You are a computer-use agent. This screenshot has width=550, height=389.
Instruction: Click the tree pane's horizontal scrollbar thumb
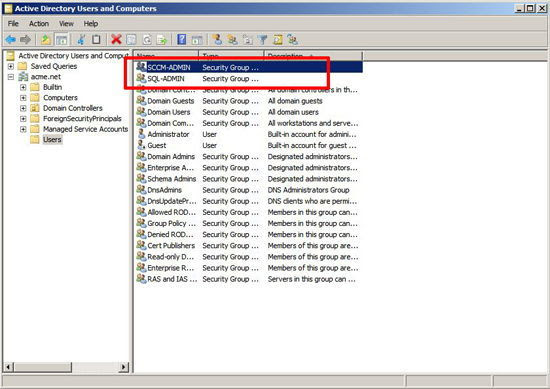(x=42, y=367)
